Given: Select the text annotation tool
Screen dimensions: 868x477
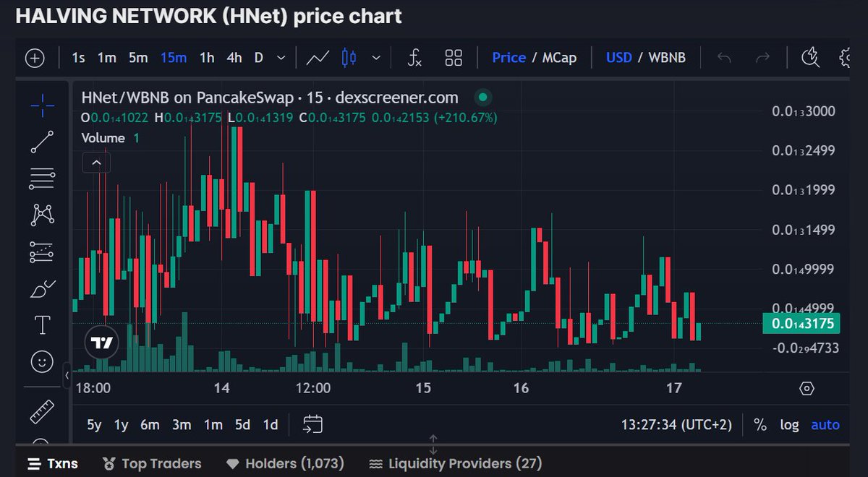Looking at the screenshot, I should coord(42,325).
